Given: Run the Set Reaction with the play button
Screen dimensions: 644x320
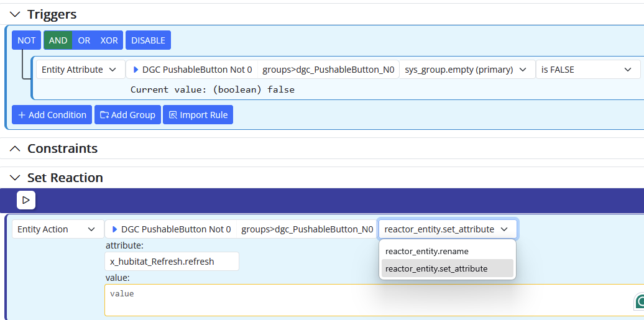Looking at the screenshot, I should pos(26,201).
